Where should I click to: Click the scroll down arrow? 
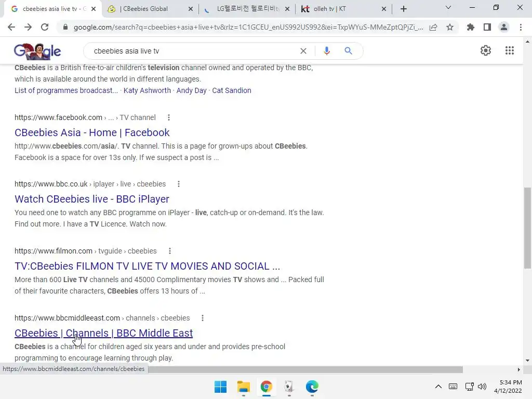527,361
